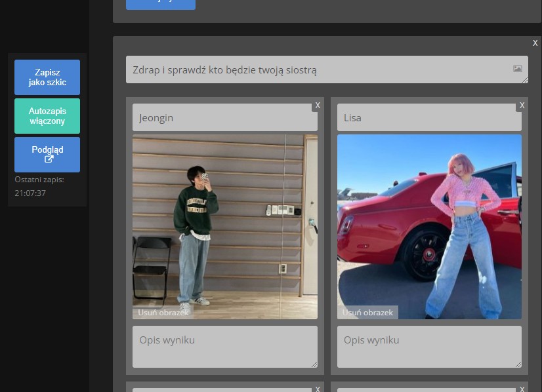Click the Zapisz jako szkic button
The image size is (542, 392).
click(x=47, y=77)
